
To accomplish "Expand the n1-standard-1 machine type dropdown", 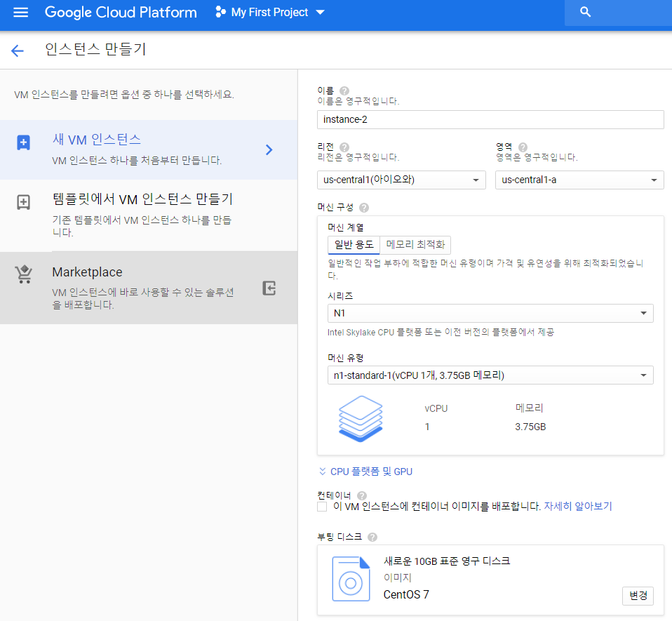I will pyautogui.click(x=490, y=375).
